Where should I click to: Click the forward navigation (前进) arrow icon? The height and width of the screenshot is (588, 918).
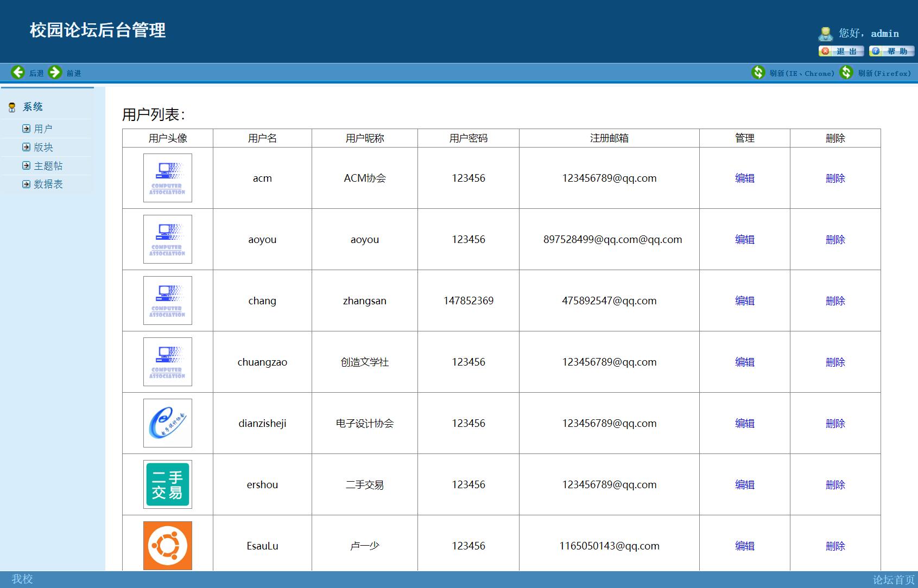[x=55, y=72]
